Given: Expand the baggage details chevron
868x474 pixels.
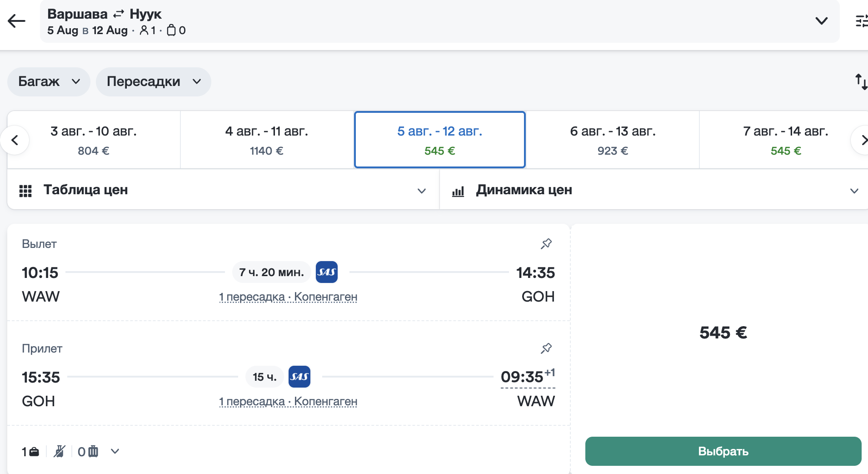Looking at the screenshot, I should [115, 451].
